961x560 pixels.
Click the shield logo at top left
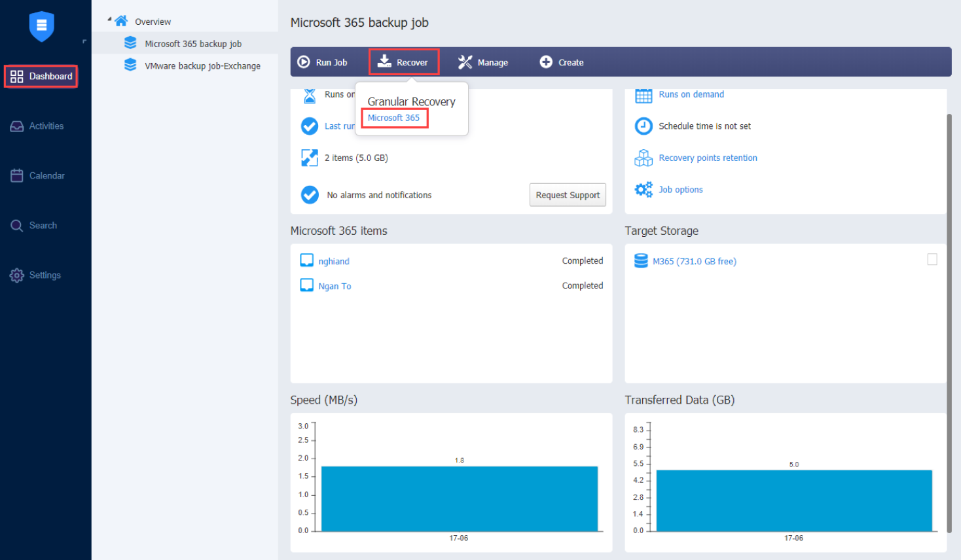click(x=41, y=26)
